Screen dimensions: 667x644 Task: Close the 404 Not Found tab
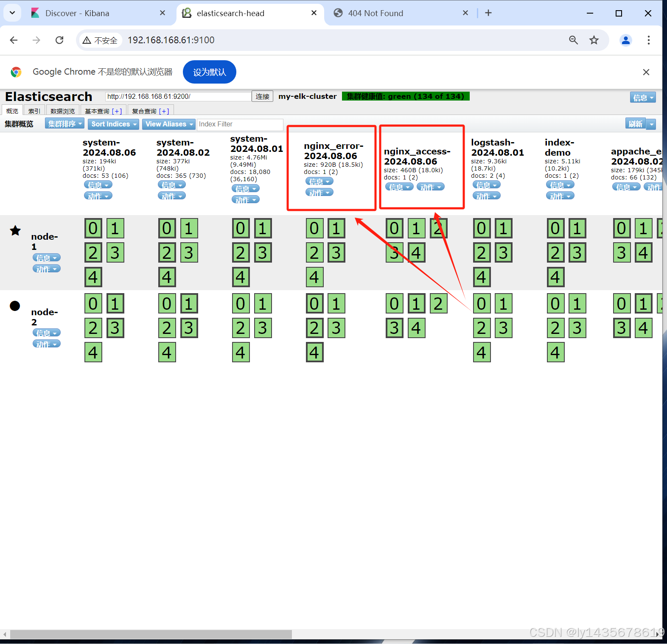click(465, 13)
